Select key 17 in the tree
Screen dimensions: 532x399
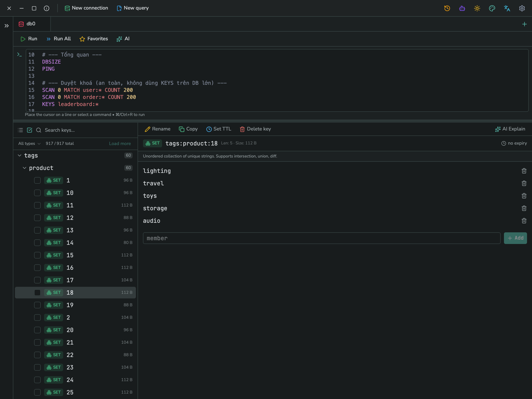[75, 280]
